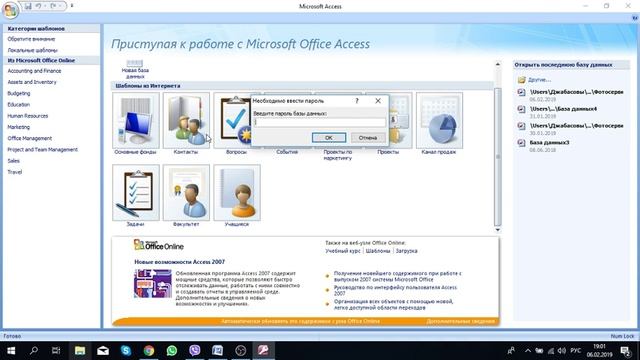Open Accounting and Finance category
Image resolution: width=640 pixels, height=360 pixels.
34,71
